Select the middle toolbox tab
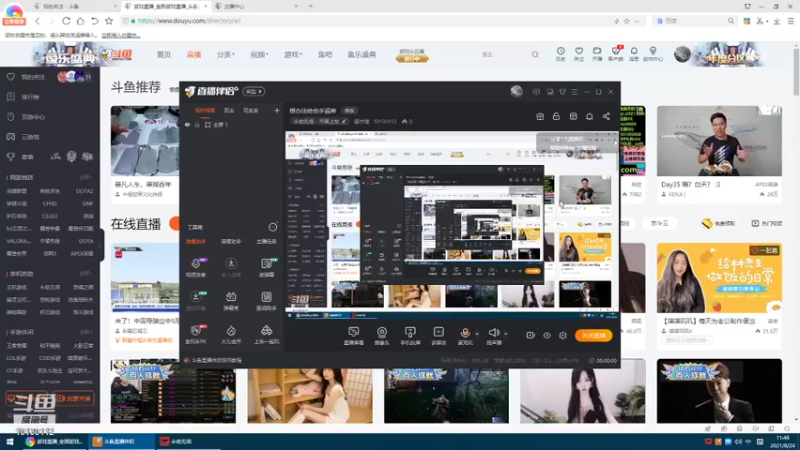The height and width of the screenshot is (450, 800). tap(231, 241)
